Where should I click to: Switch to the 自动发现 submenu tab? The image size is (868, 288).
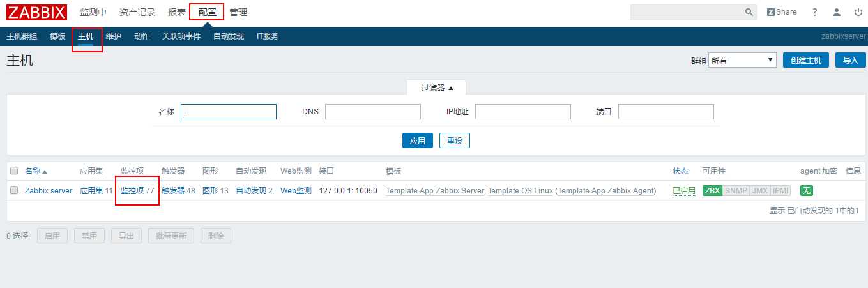229,36
